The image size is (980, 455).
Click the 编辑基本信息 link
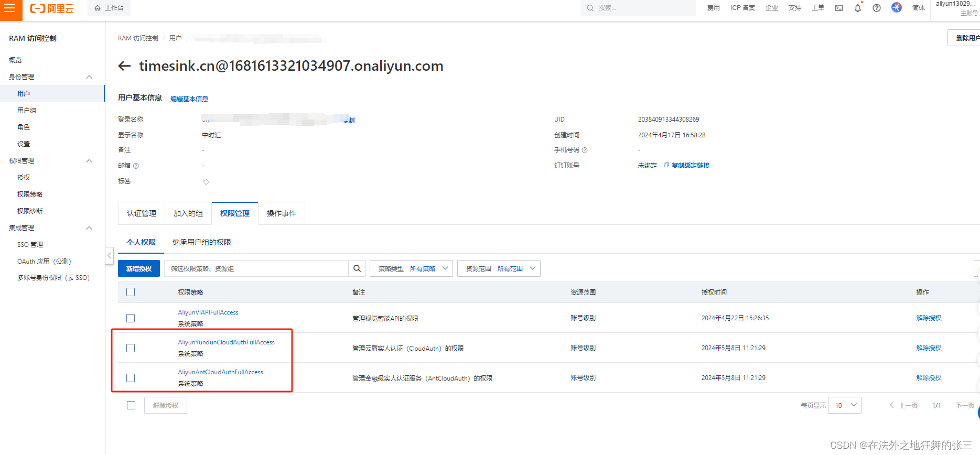(189, 99)
